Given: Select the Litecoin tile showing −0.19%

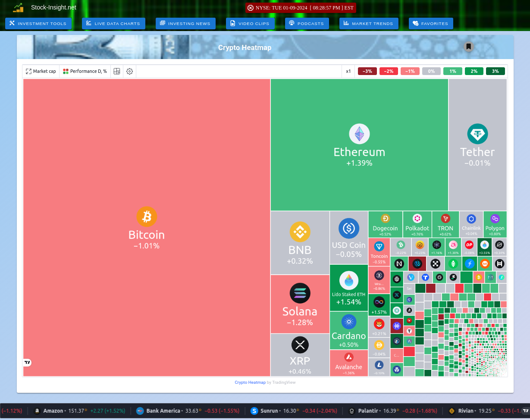Looking at the screenshot, I should coord(379,367).
